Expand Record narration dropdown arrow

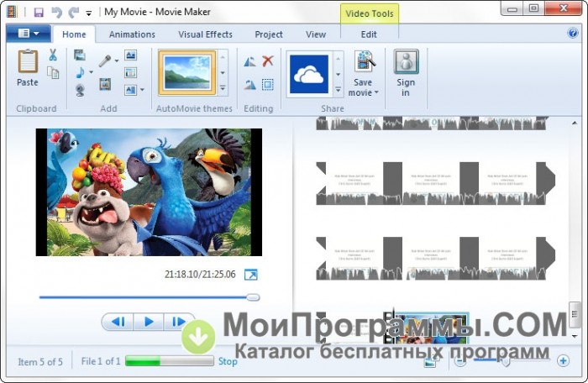(117, 60)
